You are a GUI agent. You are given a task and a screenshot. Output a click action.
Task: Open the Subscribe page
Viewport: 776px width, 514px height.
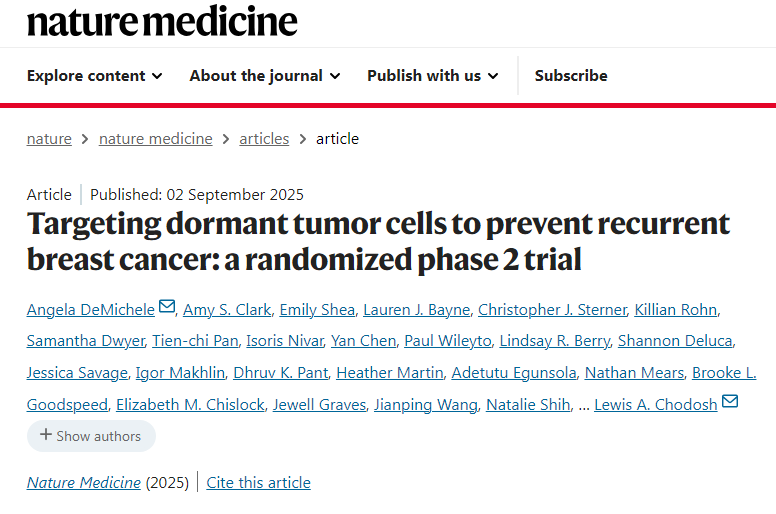pos(571,76)
